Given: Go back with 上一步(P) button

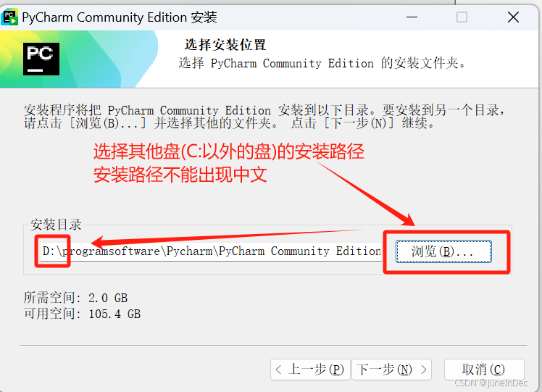Looking at the screenshot, I should point(310,370).
